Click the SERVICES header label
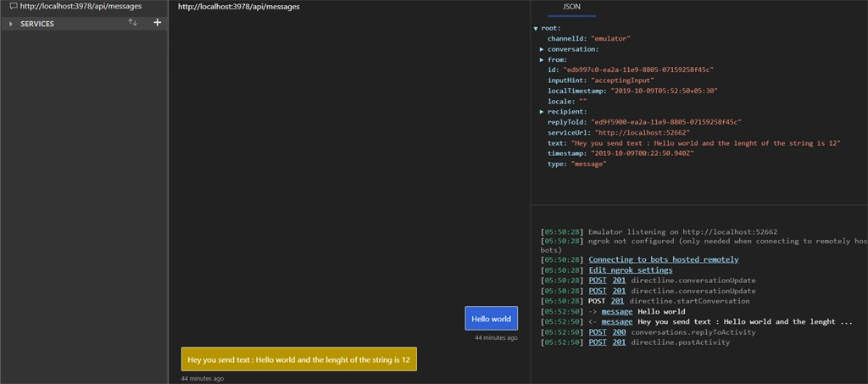 coord(37,24)
